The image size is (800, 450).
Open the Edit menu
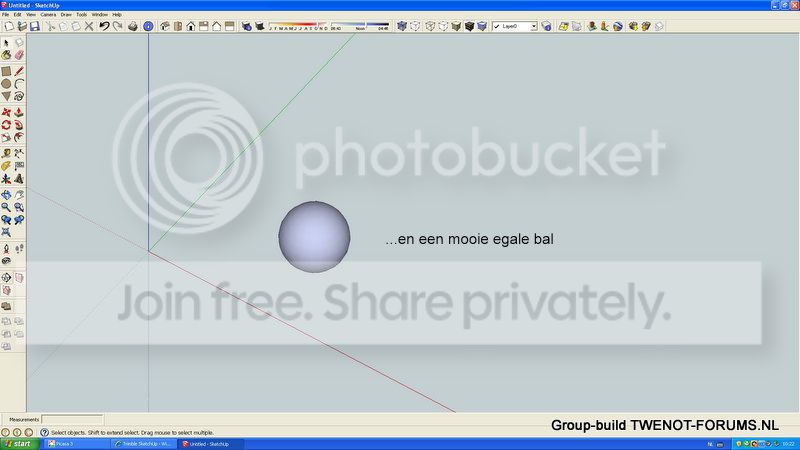click(17, 15)
